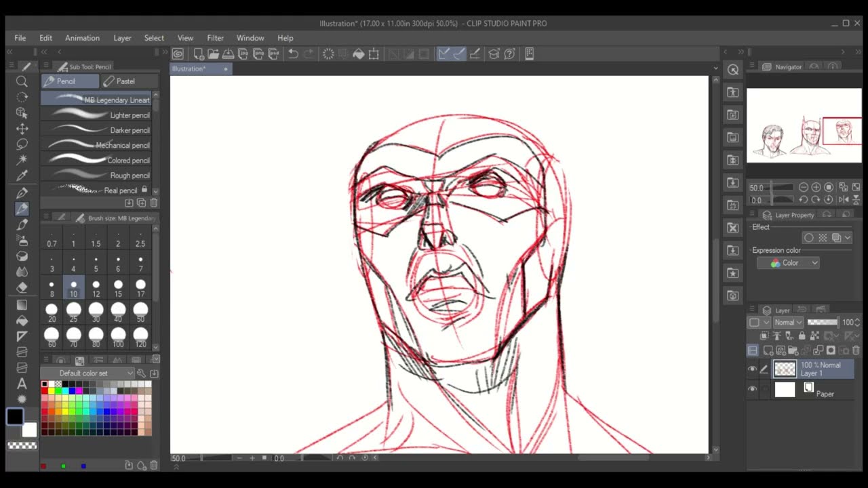The width and height of the screenshot is (868, 488).
Task: Choose the Lighter pencil brush
Action: pos(98,115)
